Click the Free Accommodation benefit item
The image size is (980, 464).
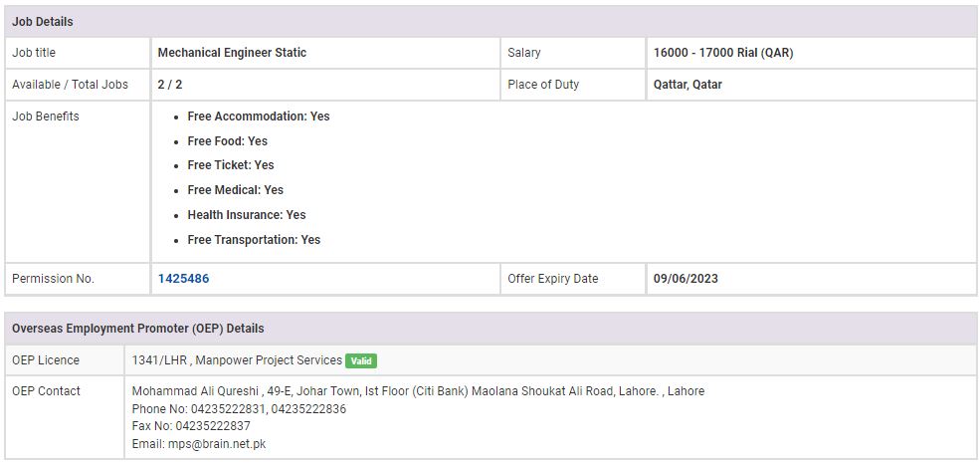pyautogui.click(x=258, y=116)
